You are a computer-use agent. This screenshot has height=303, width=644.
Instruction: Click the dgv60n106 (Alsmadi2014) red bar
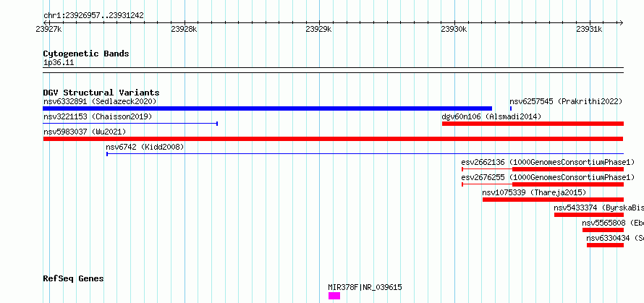point(533,124)
